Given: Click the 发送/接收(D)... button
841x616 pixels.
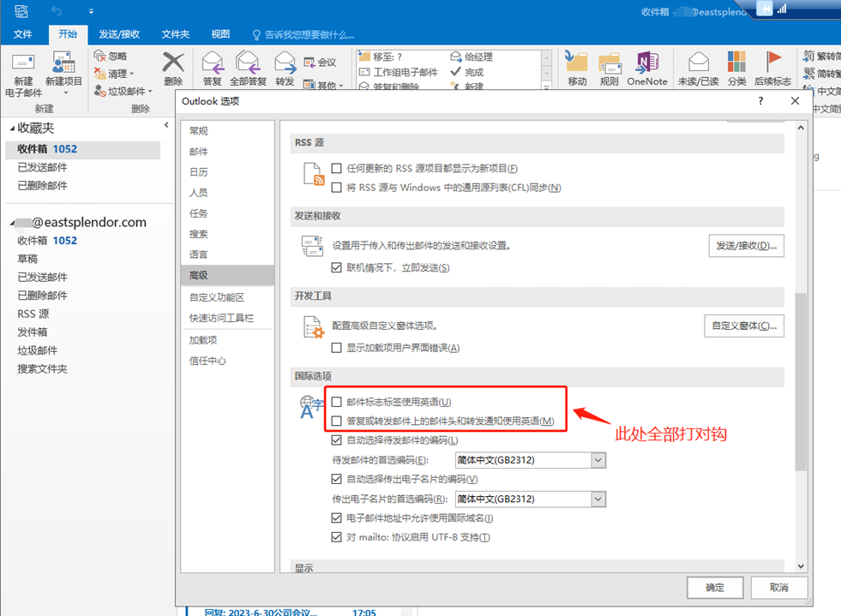Looking at the screenshot, I should 746,246.
